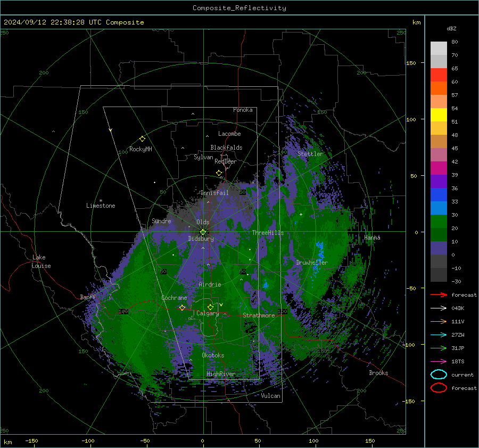The image size is (479, 448).
Task: Click the yellow diamond marker beside RockyMH
Action: [x=142, y=139]
